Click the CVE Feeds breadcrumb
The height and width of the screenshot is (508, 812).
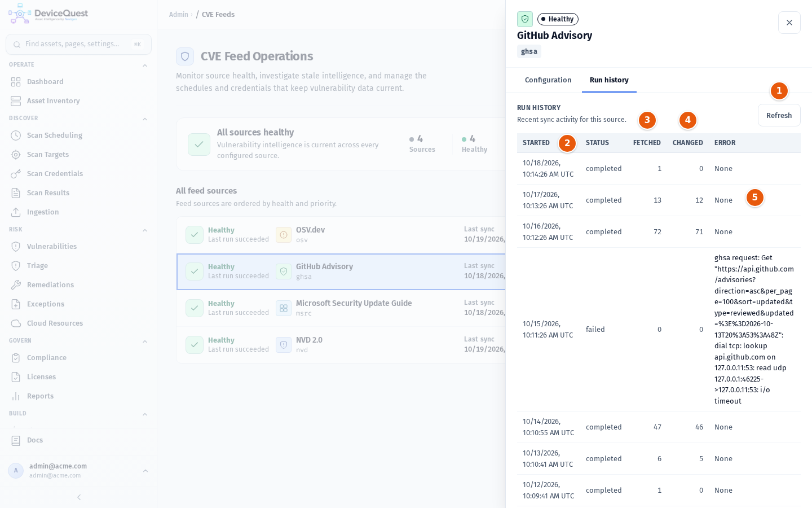(218, 15)
